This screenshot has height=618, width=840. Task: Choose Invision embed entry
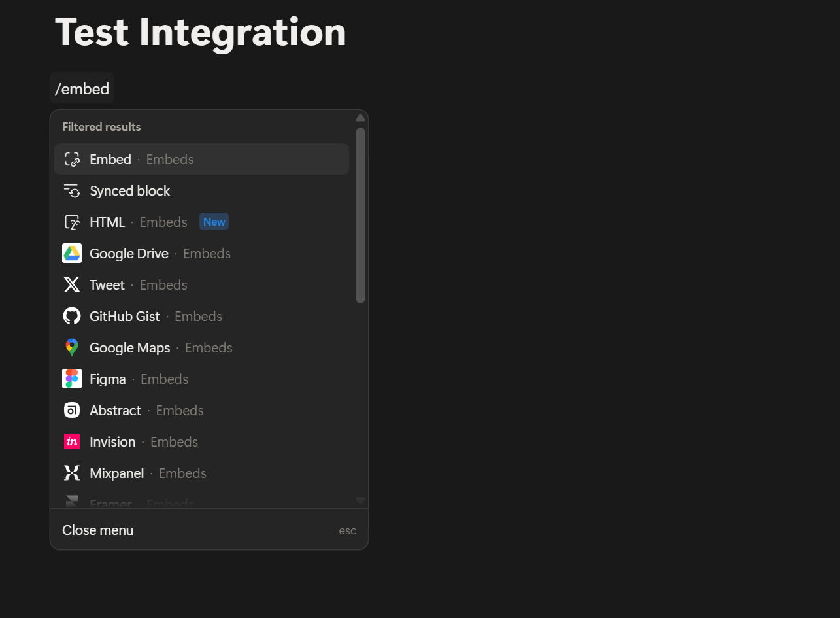(202, 442)
